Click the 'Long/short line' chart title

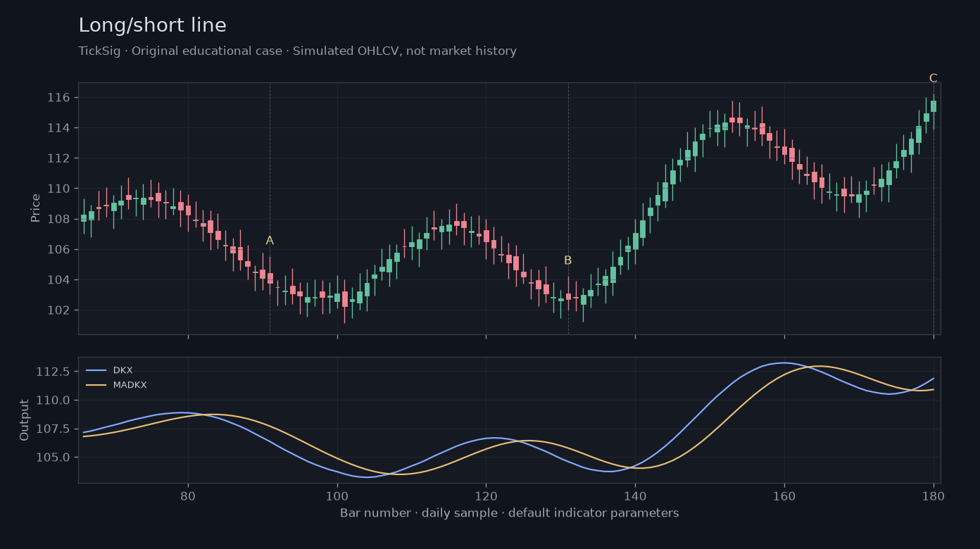click(152, 26)
